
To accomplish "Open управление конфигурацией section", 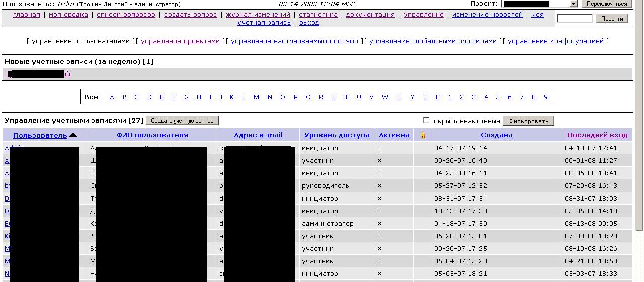I will click(x=555, y=41).
